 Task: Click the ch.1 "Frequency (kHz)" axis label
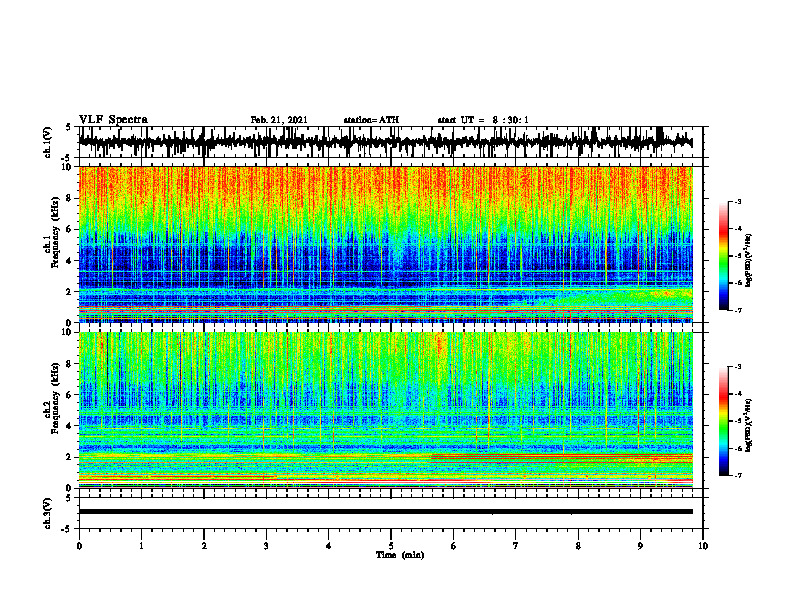coord(56,232)
